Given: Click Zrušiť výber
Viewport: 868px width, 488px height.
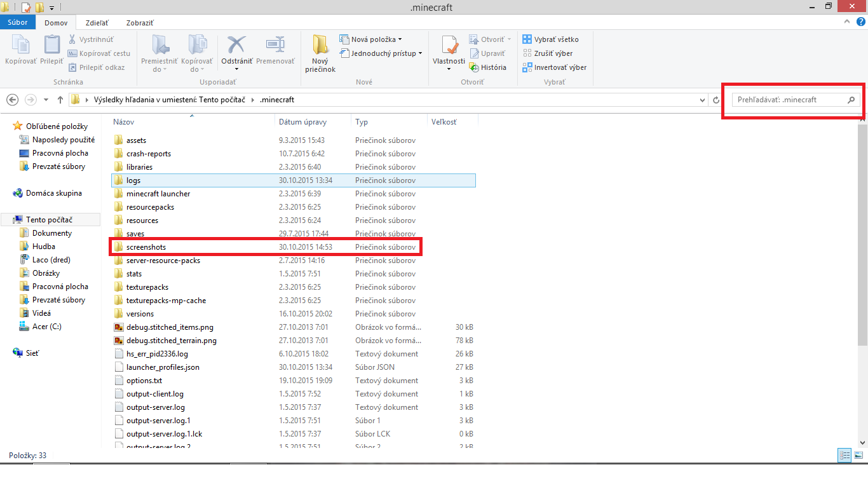Looking at the screenshot, I should click(548, 53).
